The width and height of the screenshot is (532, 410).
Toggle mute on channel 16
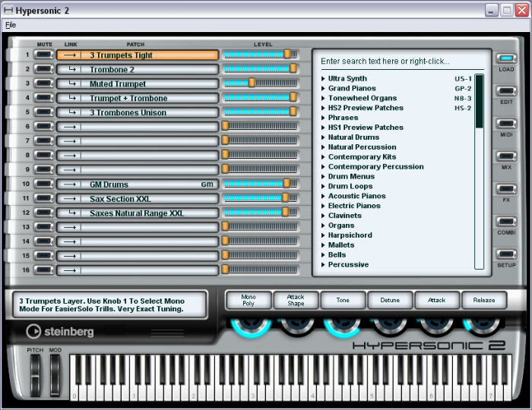point(44,270)
